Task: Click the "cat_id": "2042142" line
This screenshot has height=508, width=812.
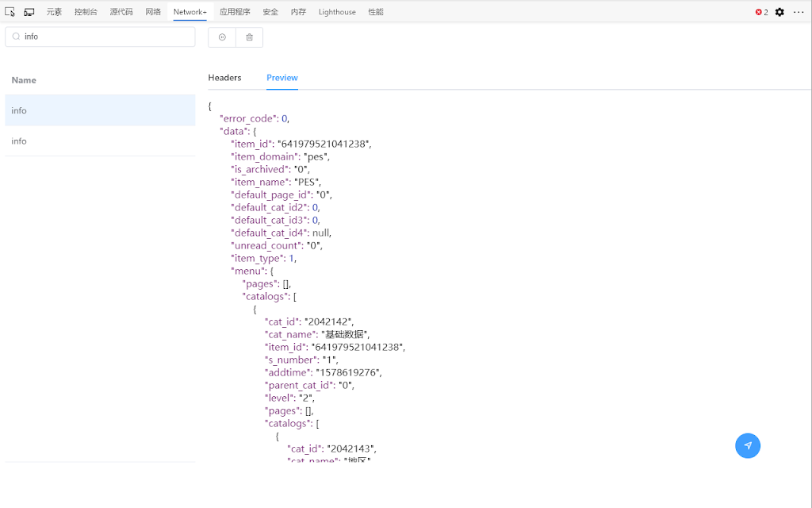Action: point(309,321)
